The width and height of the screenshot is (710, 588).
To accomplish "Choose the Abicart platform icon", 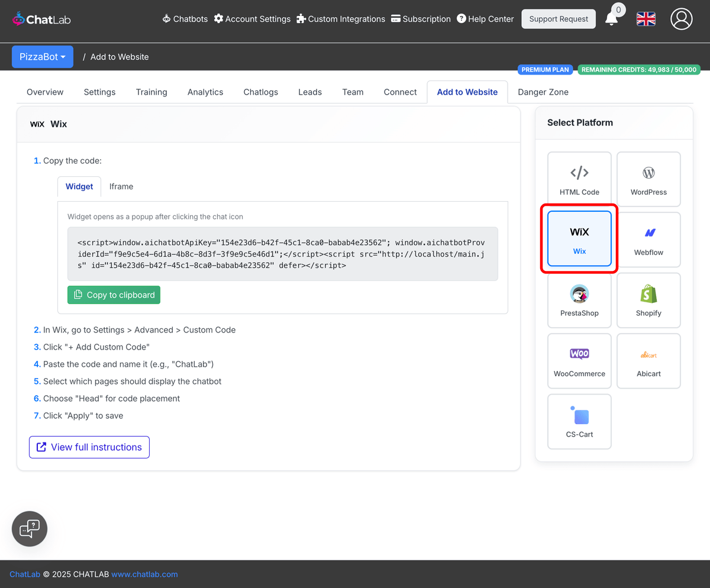I will 648,360.
